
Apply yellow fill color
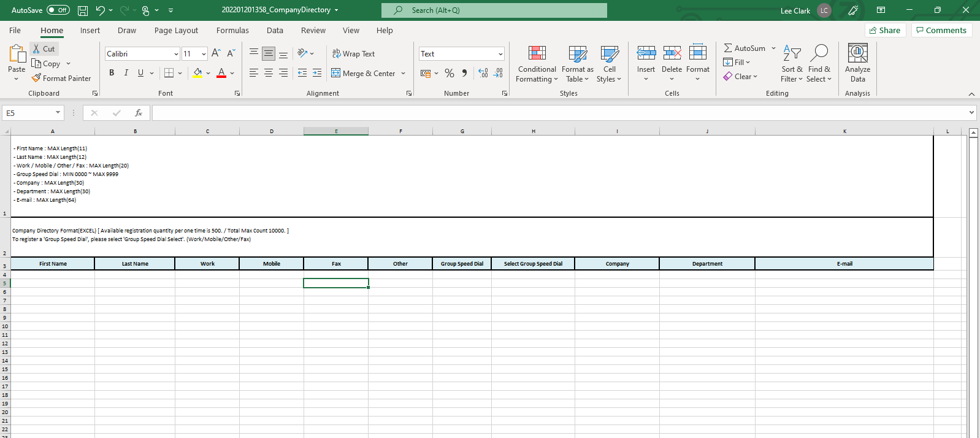click(x=197, y=73)
